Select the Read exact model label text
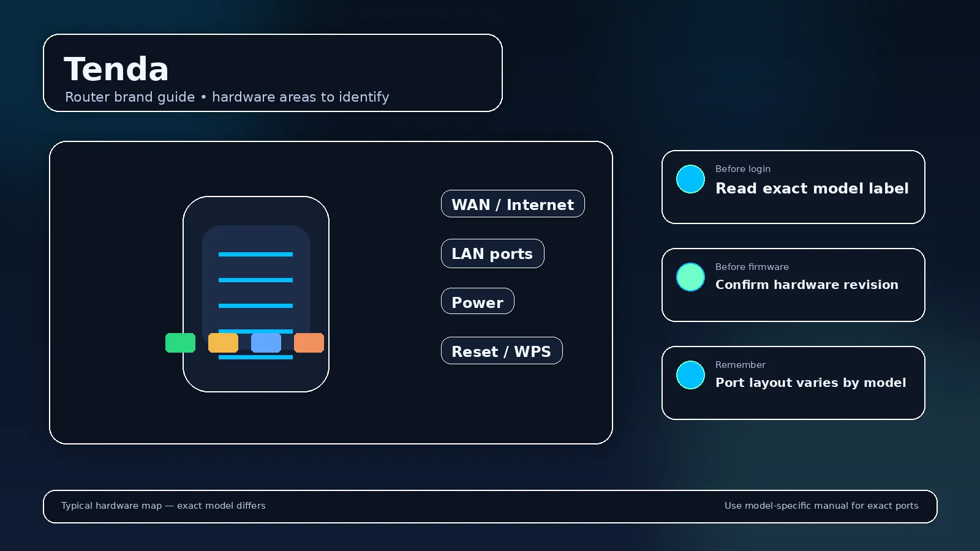The width and height of the screenshot is (980, 551). [x=812, y=189]
